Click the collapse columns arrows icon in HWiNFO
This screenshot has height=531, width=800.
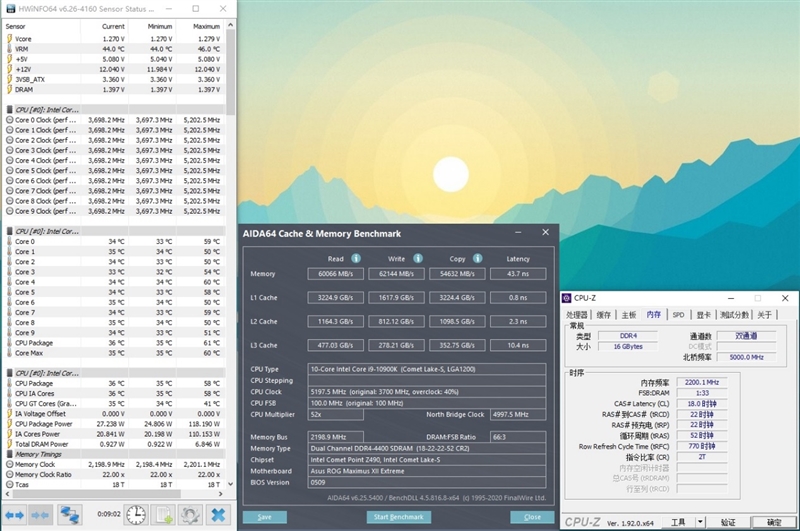pyautogui.click(x=41, y=515)
